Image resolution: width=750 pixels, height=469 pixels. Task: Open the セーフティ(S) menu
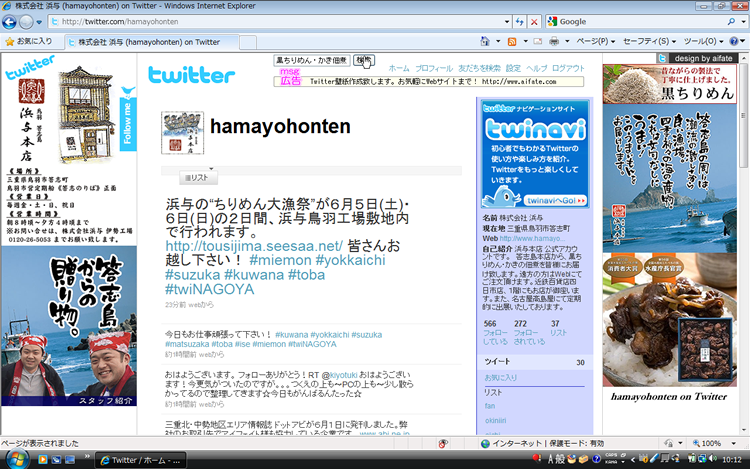pyautogui.click(x=650, y=42)
